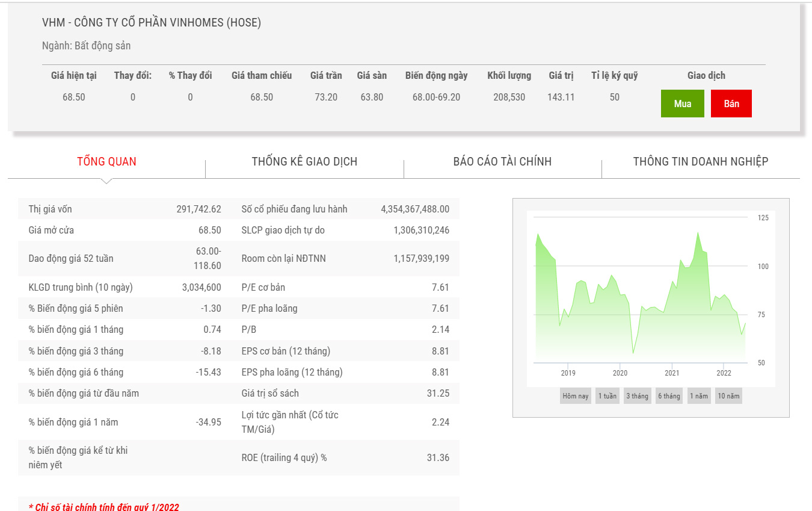Switch chart to 1 năm range
The width and height of the screenshot is (812, 511).
[x=699, y=396]
